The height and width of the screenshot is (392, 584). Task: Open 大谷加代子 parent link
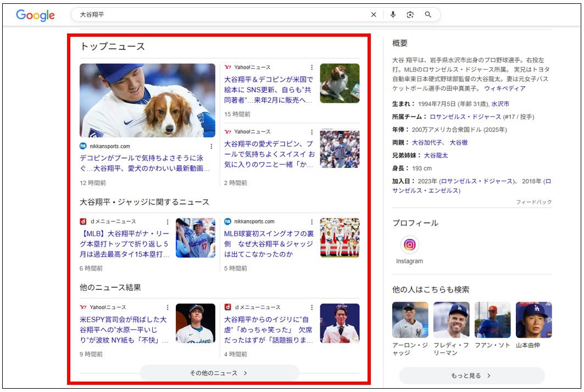(x=427, y=143)
